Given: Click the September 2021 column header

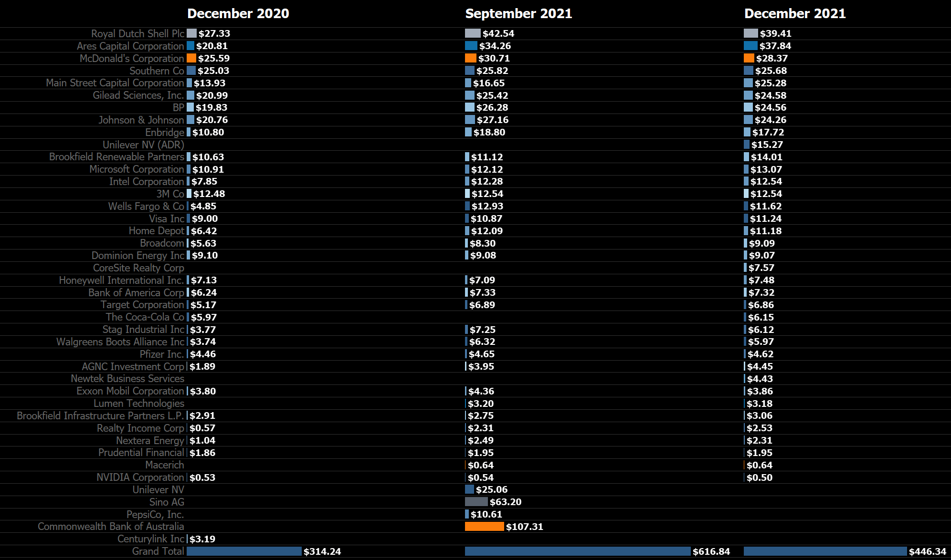Looking at the screenshot, I should click(x=518, y=13).
